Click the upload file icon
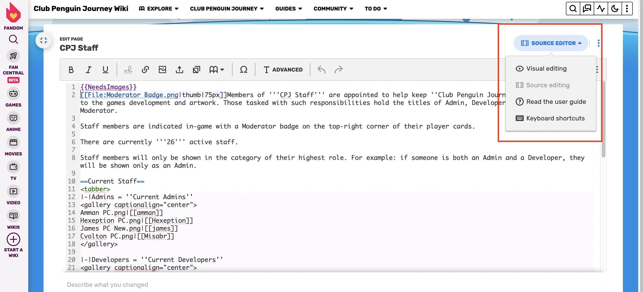 [x=179, y=70]
